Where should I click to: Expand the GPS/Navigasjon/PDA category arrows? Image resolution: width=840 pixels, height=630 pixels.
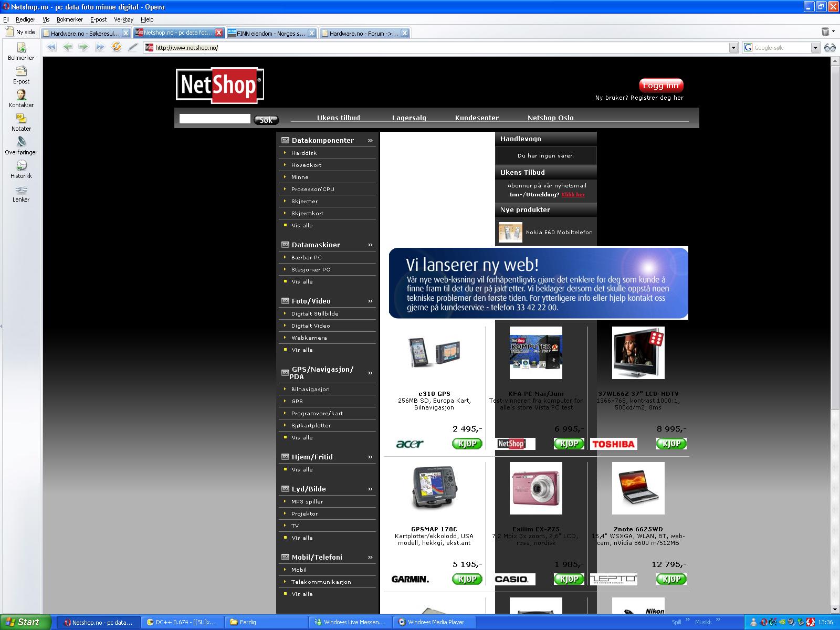click(370, 373)
